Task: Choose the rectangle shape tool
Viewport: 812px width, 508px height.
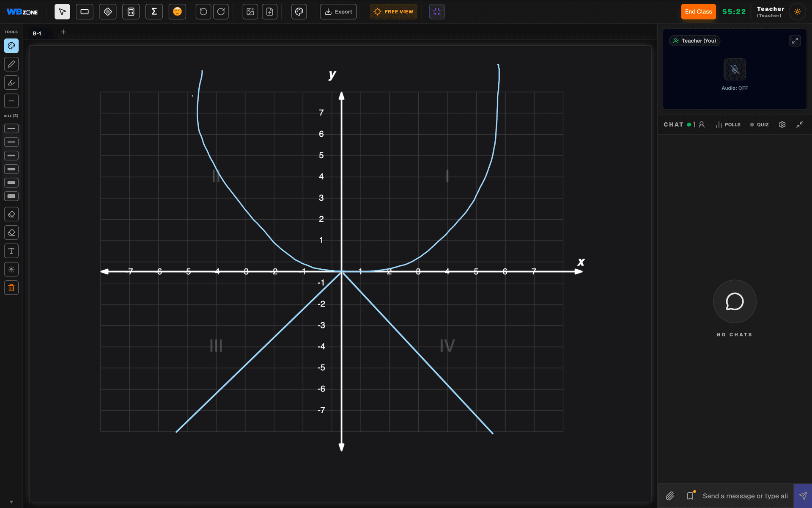Action: click(x=85, y=11)
